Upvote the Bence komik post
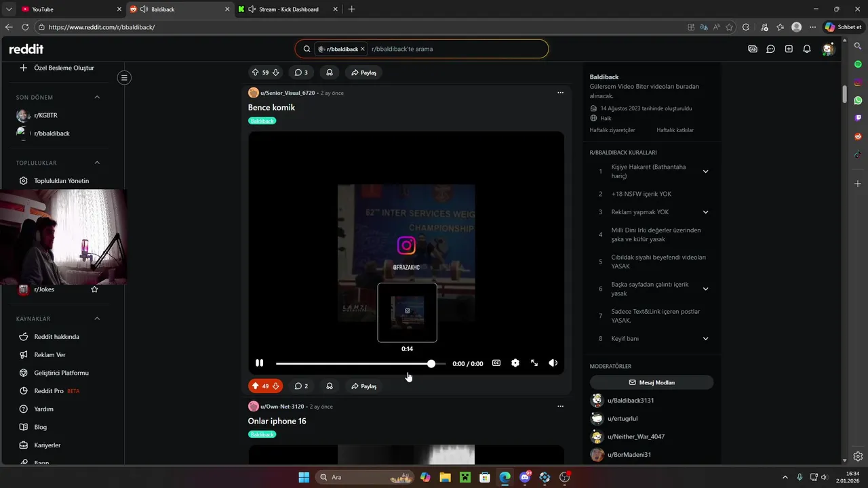Image resolution: width=868 pixels, height=488 pixels. pyautogui.click(x=256, y=386)
